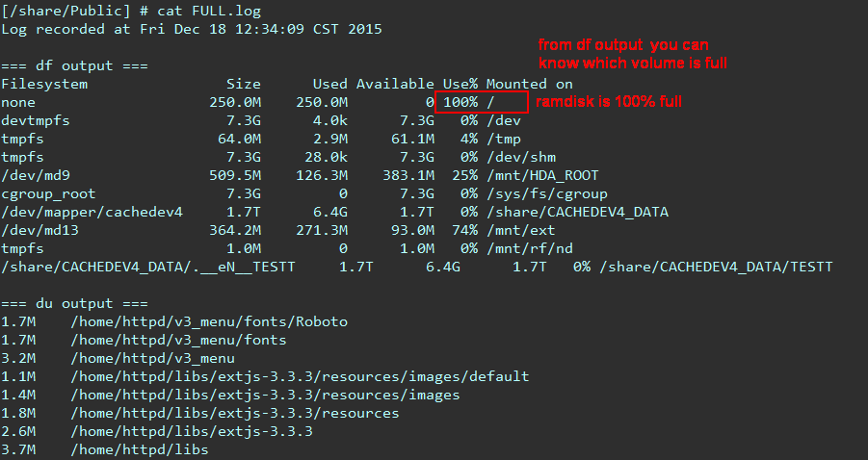Image resolution: width=868 pixels, height=460 pixels.
Task: Click the red-boxed 100% usage value
Action: point(460,102)
